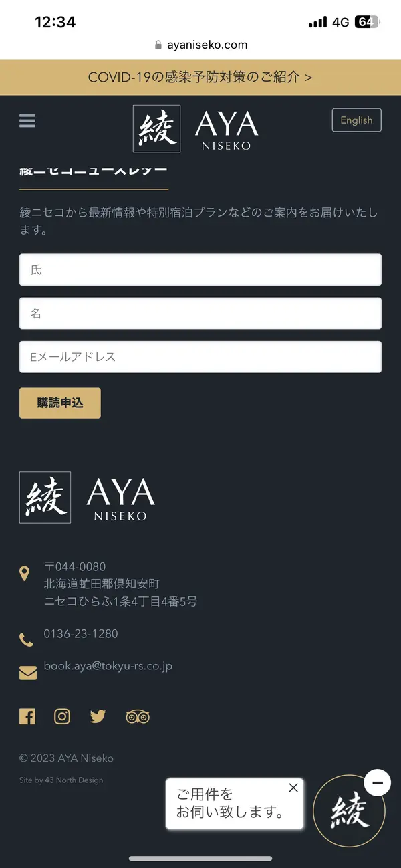Click the 氏 surname input field

[200, 269]
